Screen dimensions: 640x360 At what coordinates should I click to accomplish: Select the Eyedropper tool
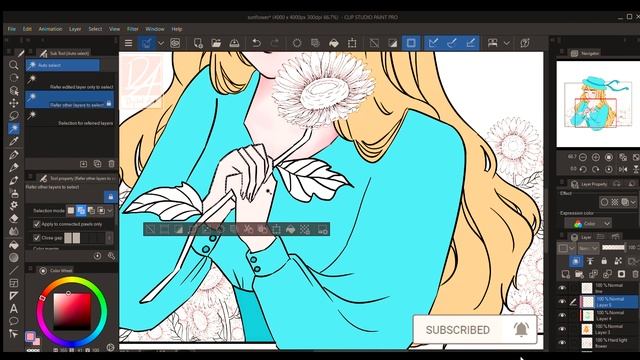(x=13, y=142)
